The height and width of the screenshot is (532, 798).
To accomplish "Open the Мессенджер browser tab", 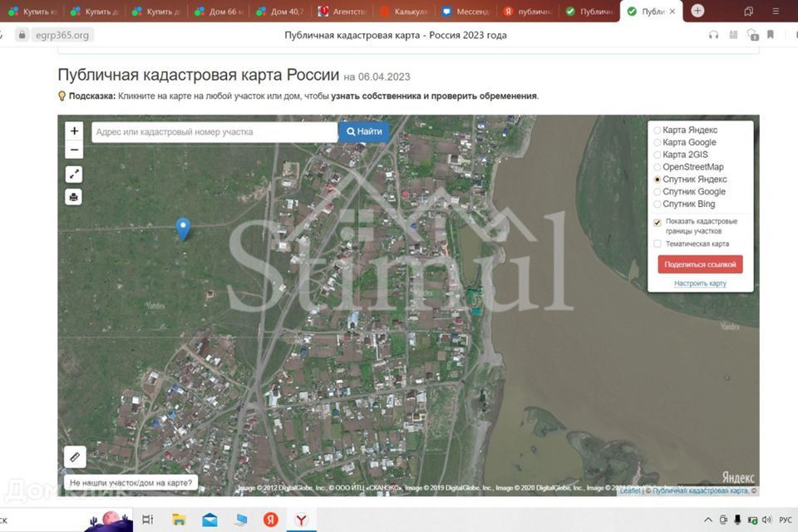I will coord(465,12).
